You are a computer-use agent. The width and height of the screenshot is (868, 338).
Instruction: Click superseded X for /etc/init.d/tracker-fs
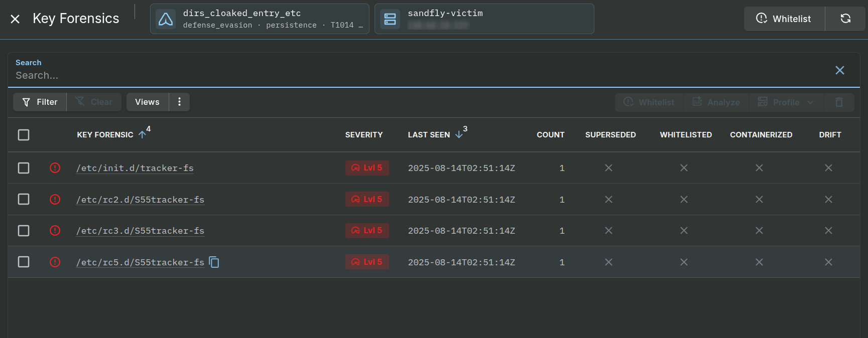coord(608,168)
